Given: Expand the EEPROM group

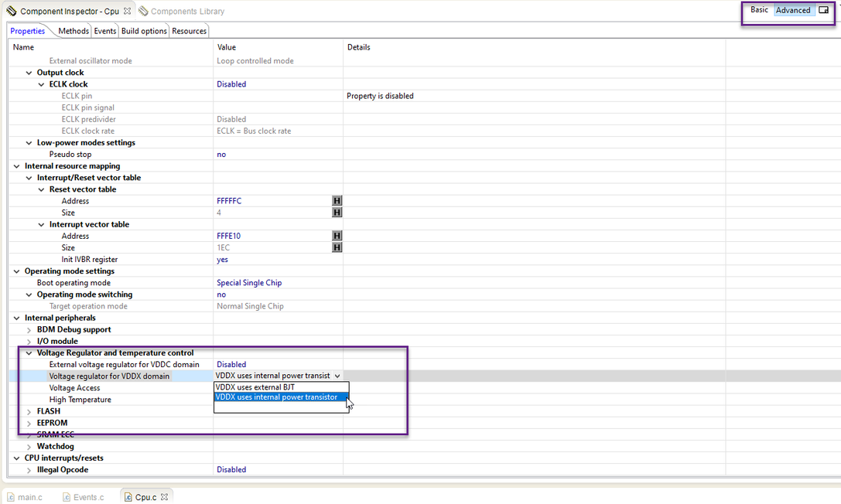Looking at the screenshot, I should 29,423.
